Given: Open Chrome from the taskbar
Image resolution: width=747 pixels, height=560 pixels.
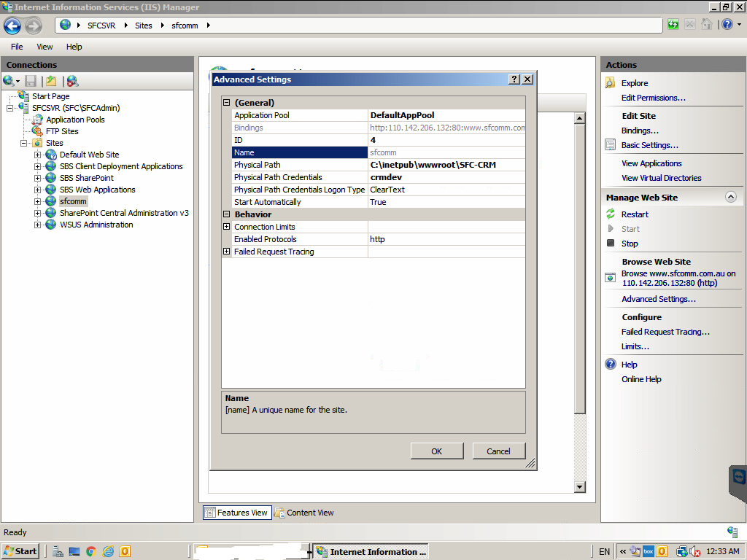Looking at the screenshot, I should [x=91, y=551].
